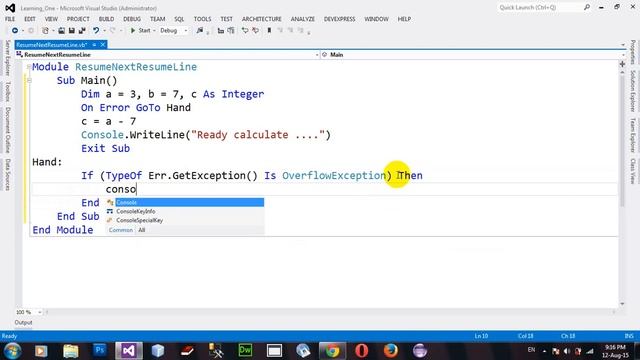Screen dimensions: 640x360
Task: Undo the last edit
Action: [96, 31]
